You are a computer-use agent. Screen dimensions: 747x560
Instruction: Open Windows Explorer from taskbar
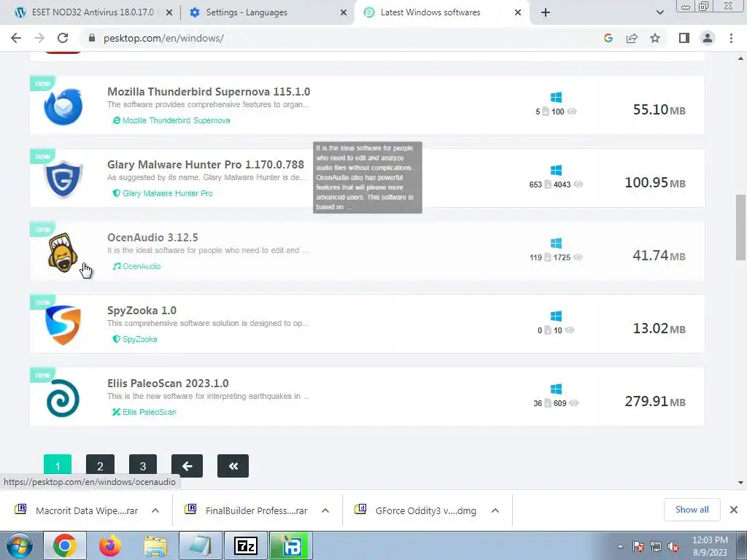pyautogui.click(x=155, y=545)
